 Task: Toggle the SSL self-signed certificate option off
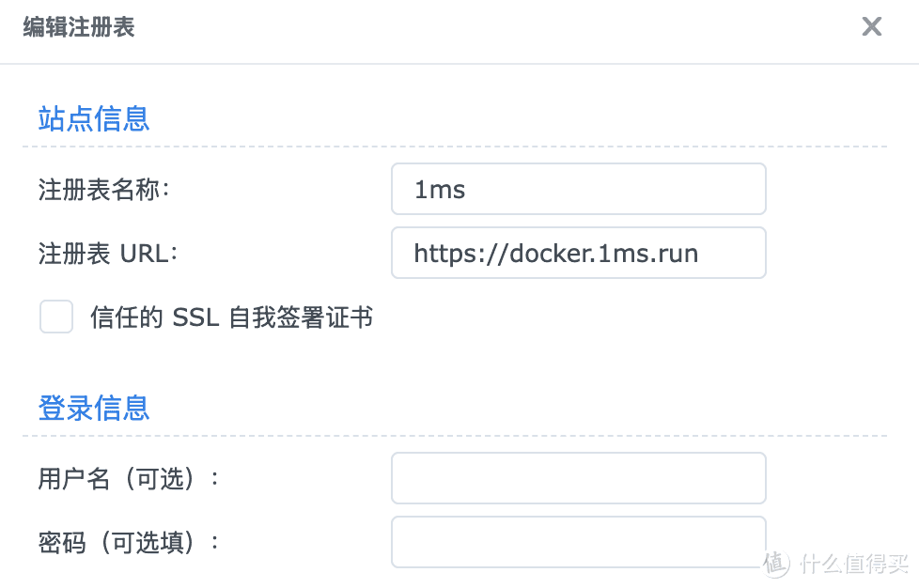click(x=56, y=317)
